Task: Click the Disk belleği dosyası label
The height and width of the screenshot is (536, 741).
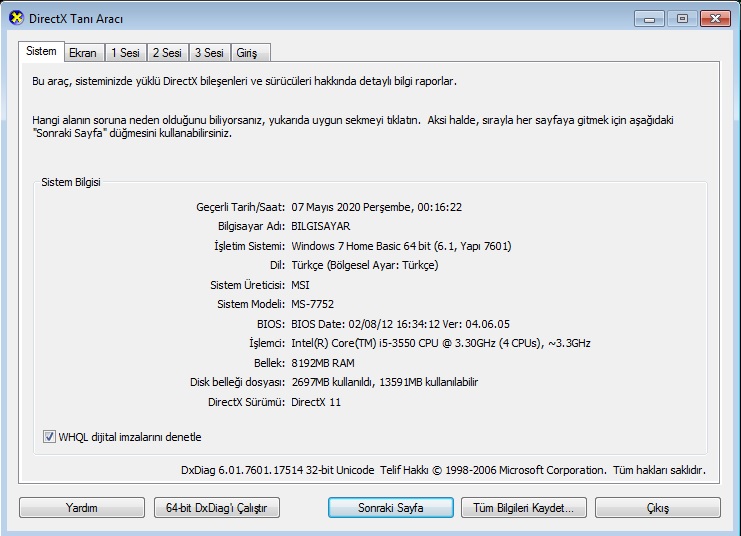Action: pyautogui.click(x=237, y=382)
